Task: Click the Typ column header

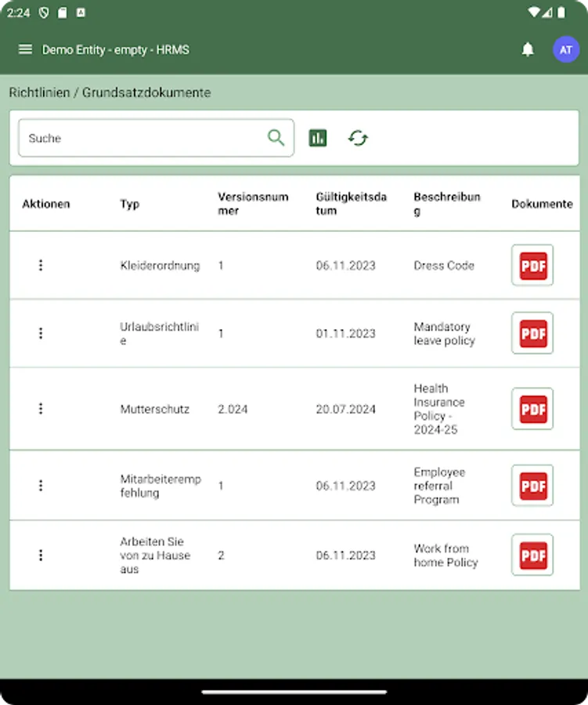Action: coord(129,204)
